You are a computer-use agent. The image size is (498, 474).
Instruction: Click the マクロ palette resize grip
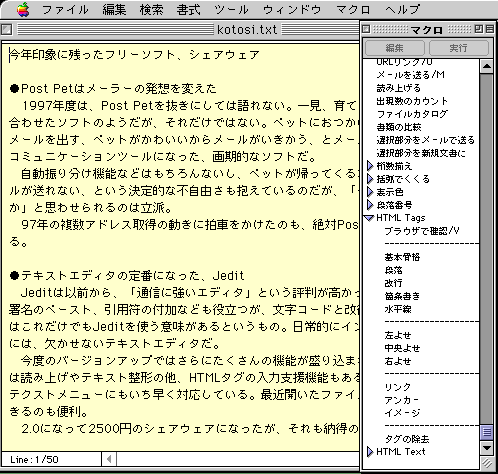487,463
